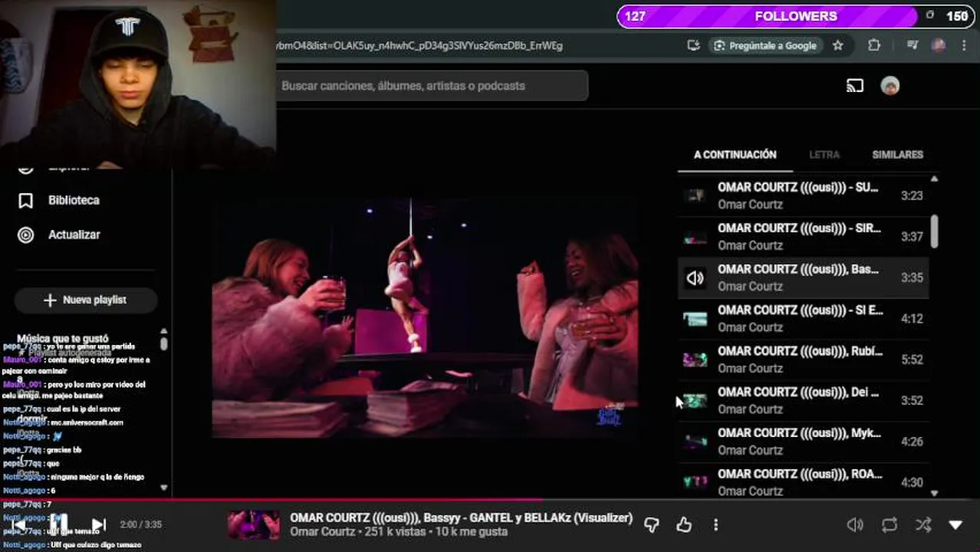Play queue song lasting 4:30
Image resolution: width=980 pixels, height=552 pixels.
pyautogui.click(x=803, y=482)
